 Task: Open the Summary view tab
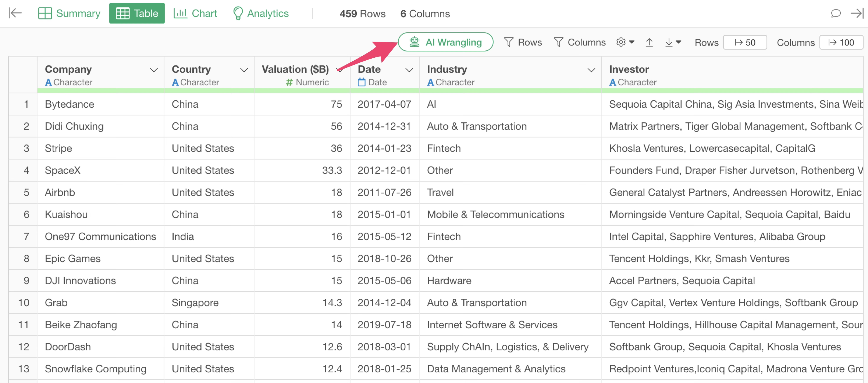(x=69, y=13)
